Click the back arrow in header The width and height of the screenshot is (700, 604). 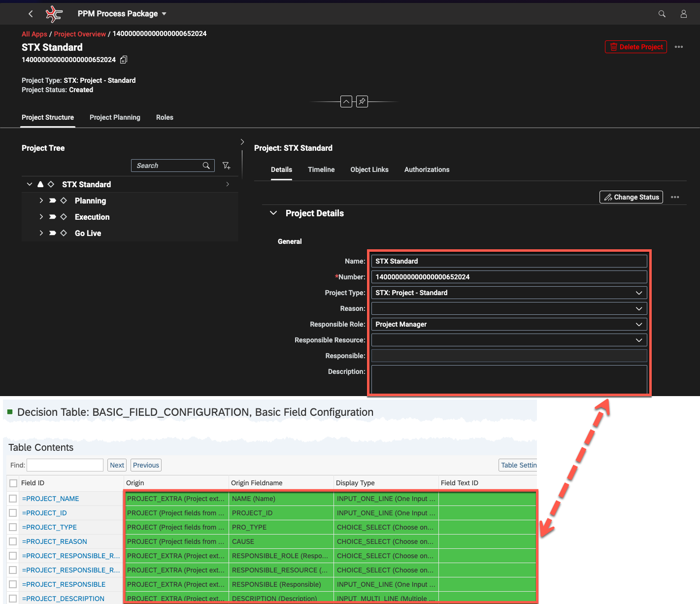pos(31,14)
